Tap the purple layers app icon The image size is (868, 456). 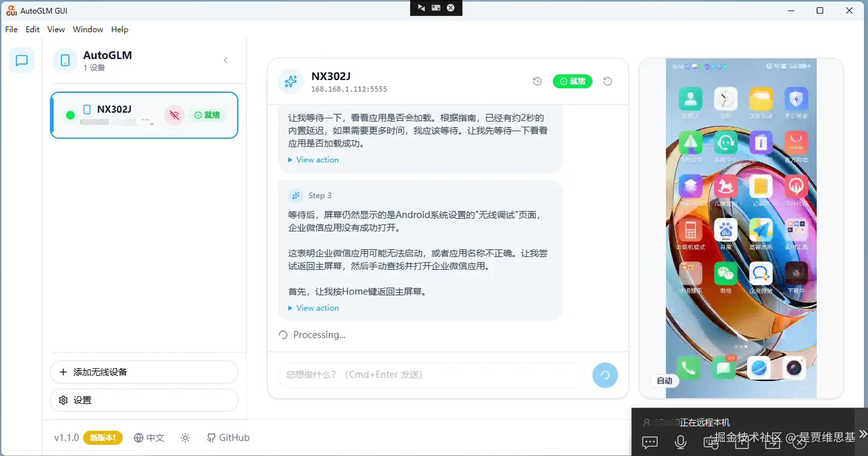point(690,186)
